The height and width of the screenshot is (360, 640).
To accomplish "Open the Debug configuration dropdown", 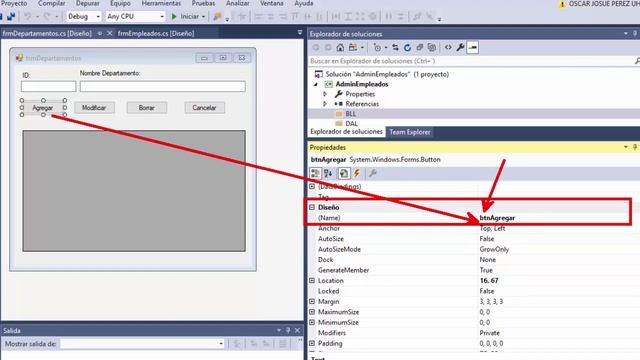I will click(98, 17).
